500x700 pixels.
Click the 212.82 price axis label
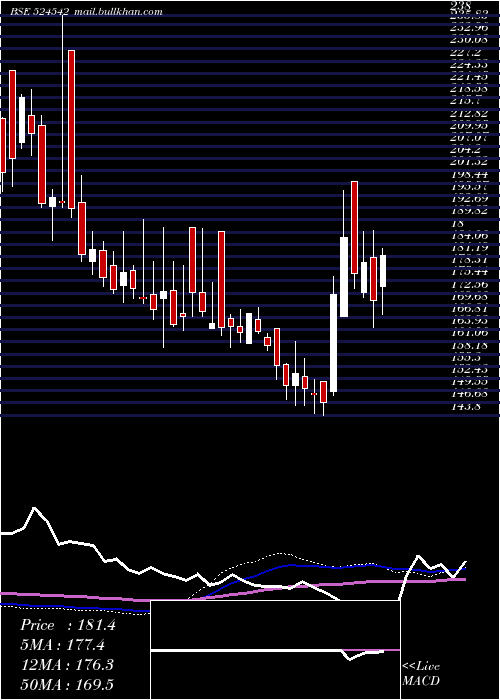[x=468, y=113]
